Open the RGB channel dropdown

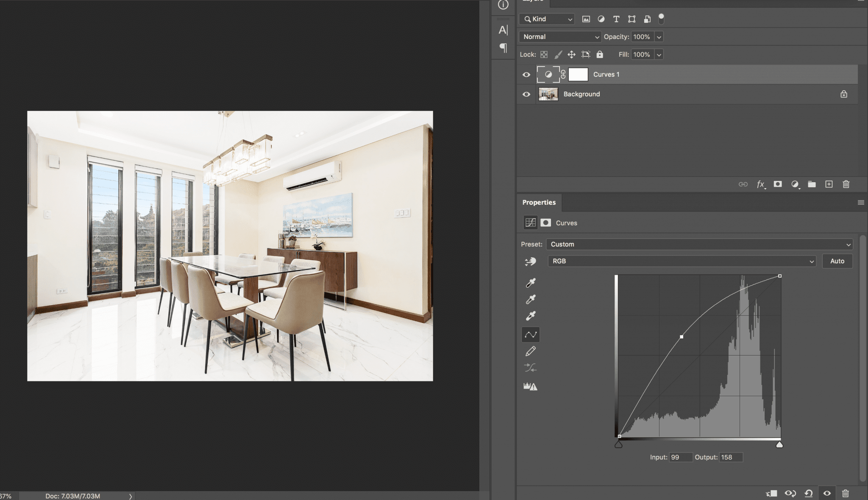[682, 261]
